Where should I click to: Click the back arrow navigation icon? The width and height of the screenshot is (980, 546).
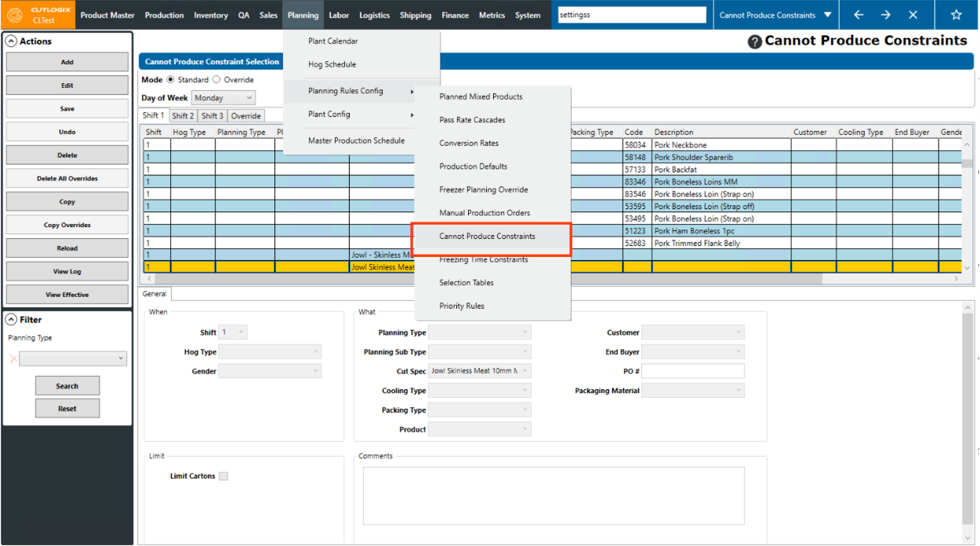[858, 15]
